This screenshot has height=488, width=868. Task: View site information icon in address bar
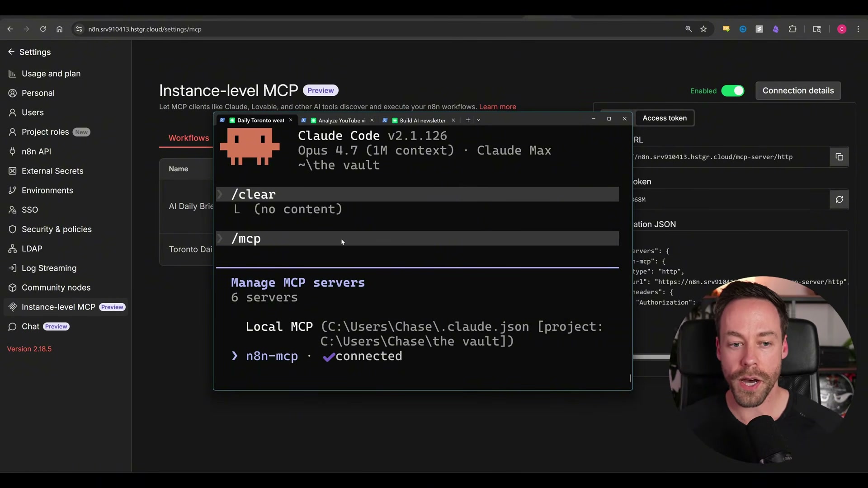[79, 29]
